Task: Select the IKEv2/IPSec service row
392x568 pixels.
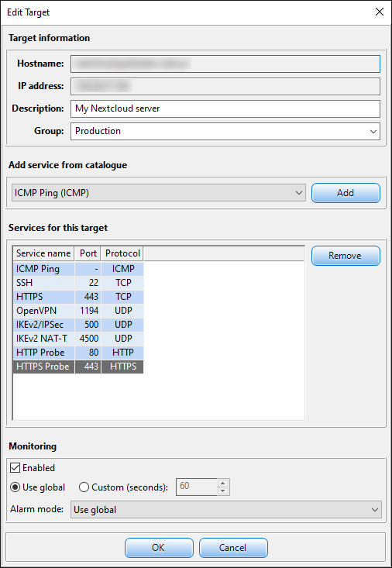Action: pos(78,325)
